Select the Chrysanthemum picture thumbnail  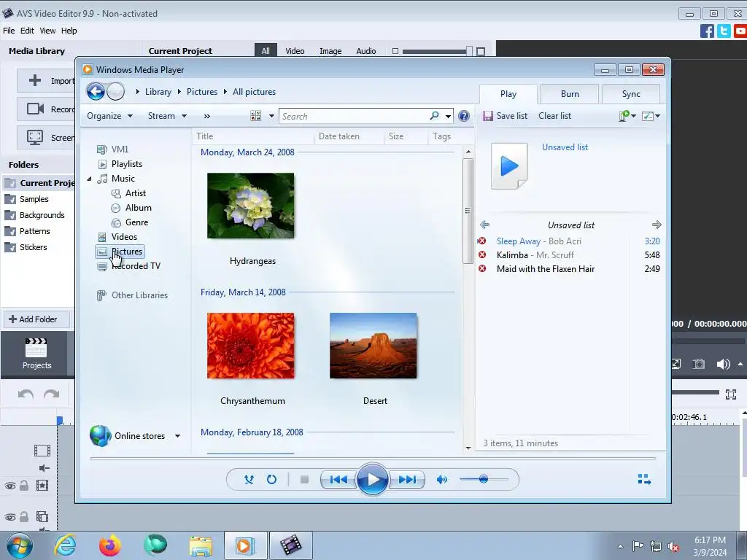[x=251, y=345]
